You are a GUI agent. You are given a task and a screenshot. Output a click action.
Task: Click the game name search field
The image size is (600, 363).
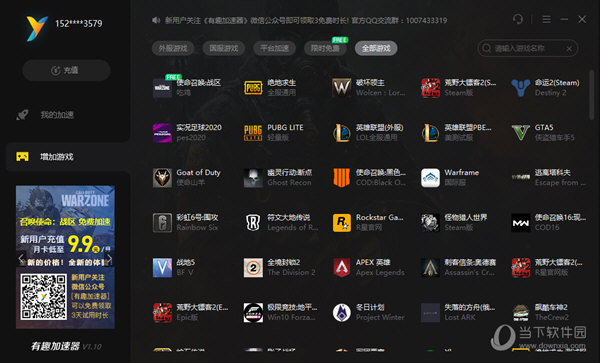pyautogui.click(x=528, y=49)
